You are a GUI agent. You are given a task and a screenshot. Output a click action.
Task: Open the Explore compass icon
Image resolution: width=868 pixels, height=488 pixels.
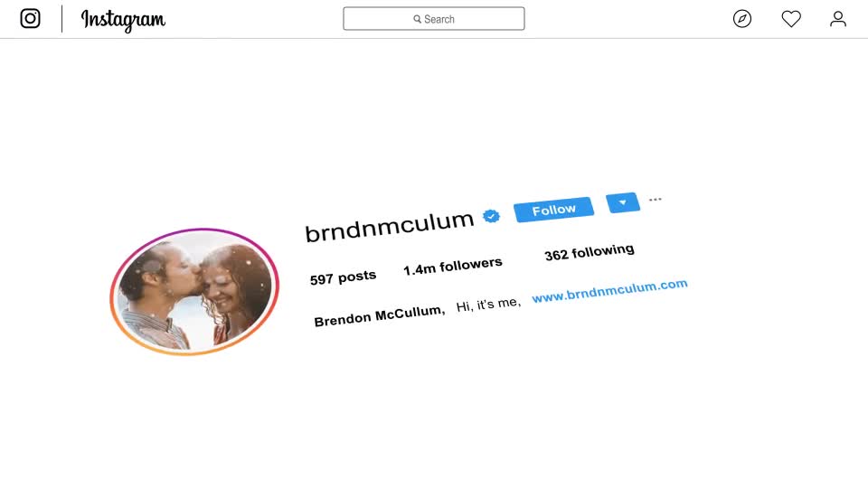tap(741, 19)
